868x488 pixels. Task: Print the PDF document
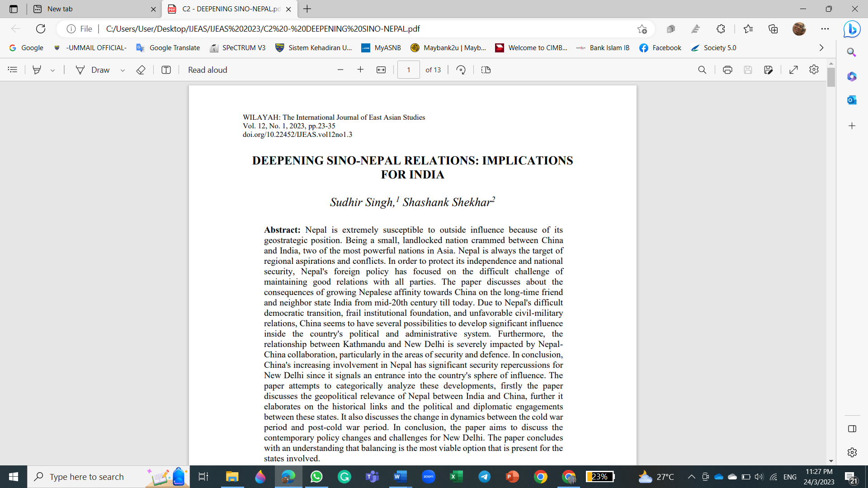(727, 70)
